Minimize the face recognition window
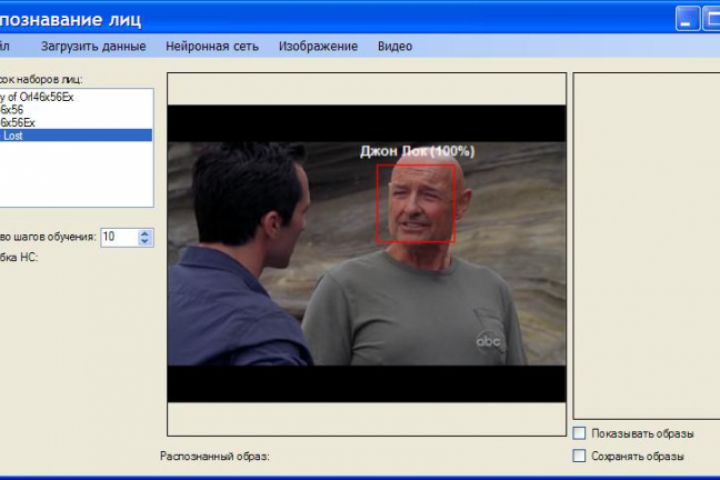This screenshot has width=720, height=480. pyautogui.click(x=687, y=19)
